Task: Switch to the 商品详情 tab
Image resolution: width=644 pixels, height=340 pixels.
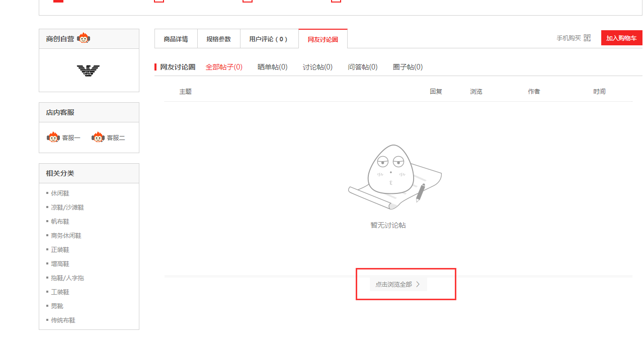Action: (176, 39)
